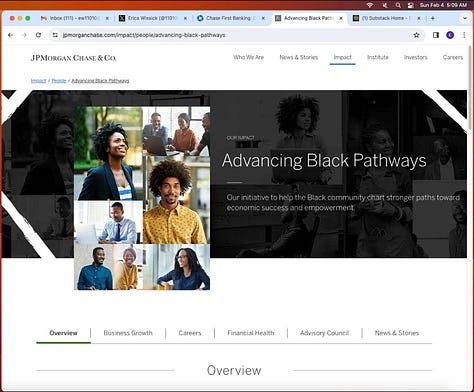Close the Advancing Black Pathways tab
Viewport: 474px width, 392px height.
(x=341, y=18)
